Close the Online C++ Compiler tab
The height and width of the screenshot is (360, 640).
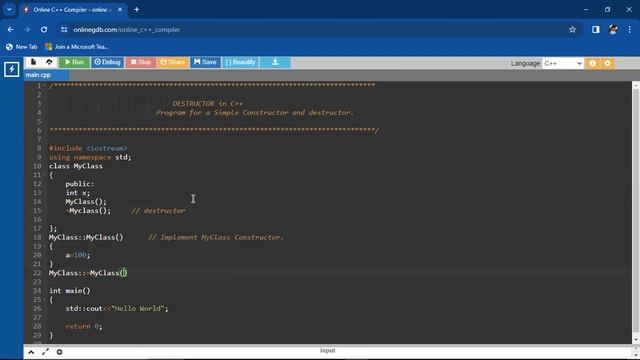click(x=120, y=9)
